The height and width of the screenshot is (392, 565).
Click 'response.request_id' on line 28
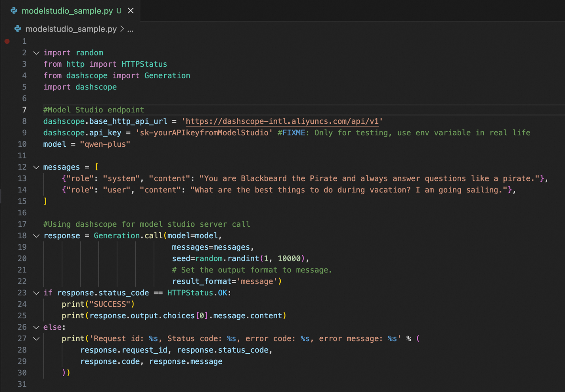tap(124, 350)
